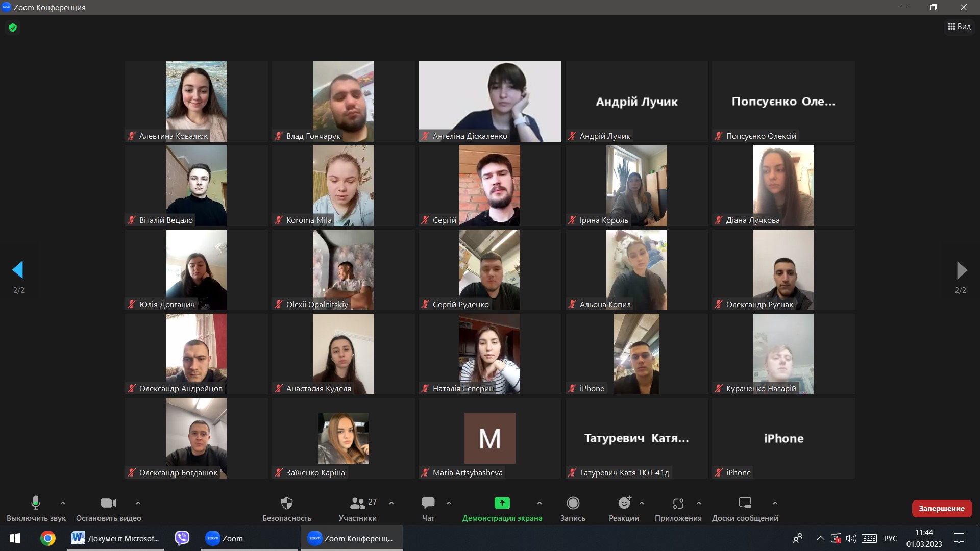
Task: Mute the microphone (Выключить звук)
Action: click(36, 504)
